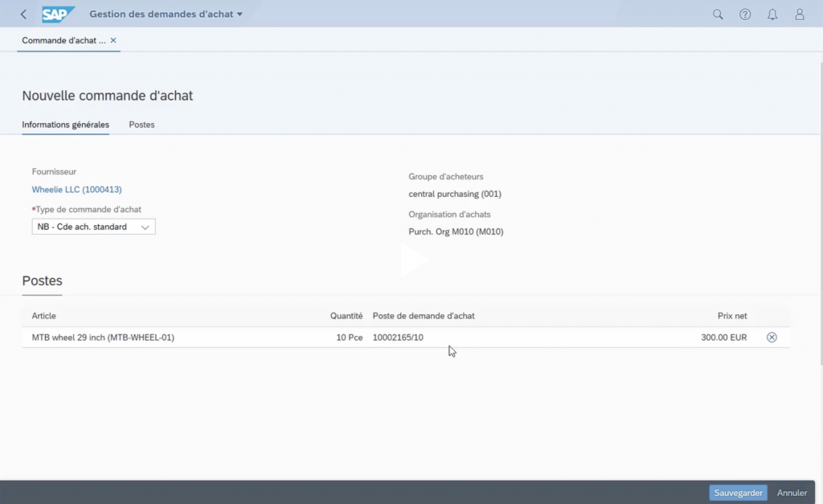Viewport: 823px width, 504px height.
Task: Switch to the Informations générales tab
Action: click(x=65, y=125)
